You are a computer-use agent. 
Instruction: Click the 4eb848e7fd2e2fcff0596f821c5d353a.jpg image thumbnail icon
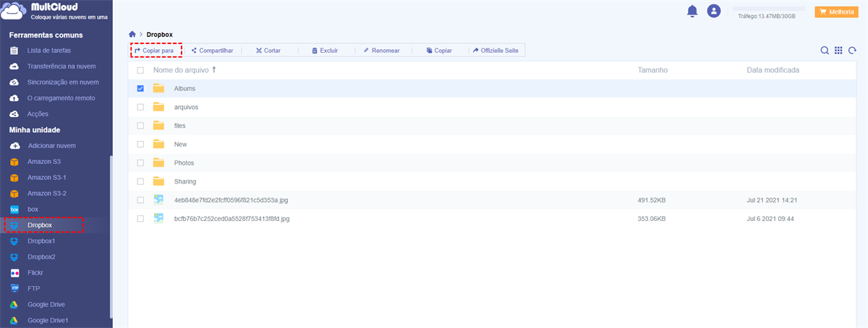pos(158,200)
